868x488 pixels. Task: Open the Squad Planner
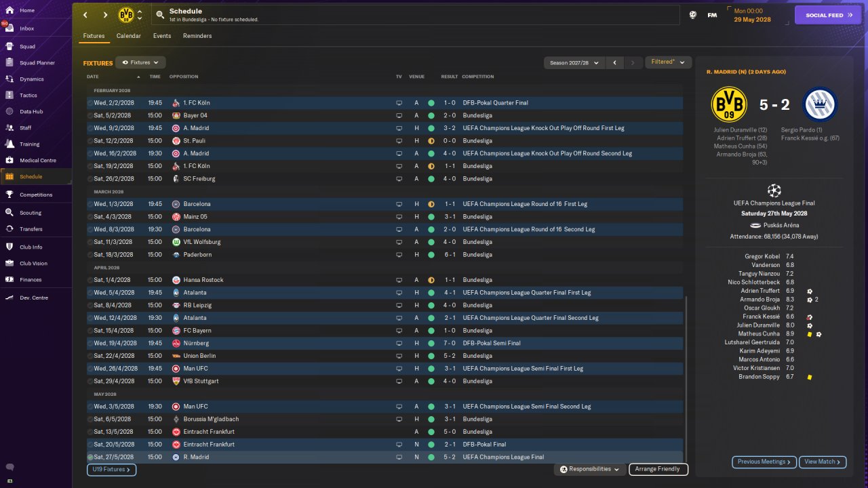pos(36,63)
